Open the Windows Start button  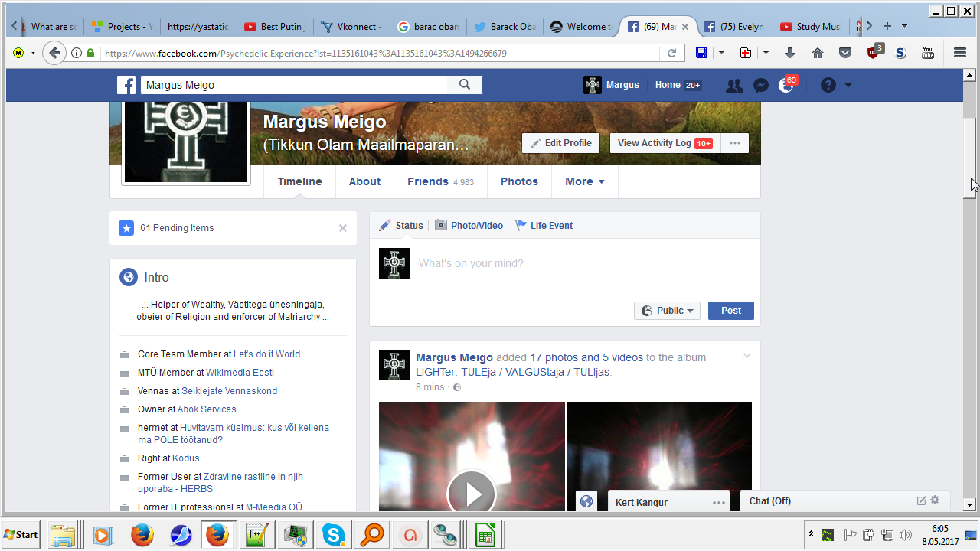[x=21, y=534]
